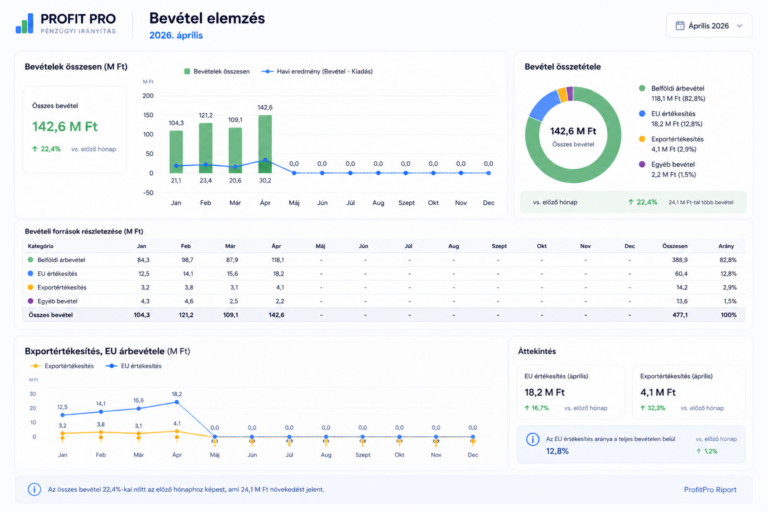The image size is (768, 512).
Task: Click the green up arrow next to 22,4% in Összes bevétel card
Action: point(35,149)
